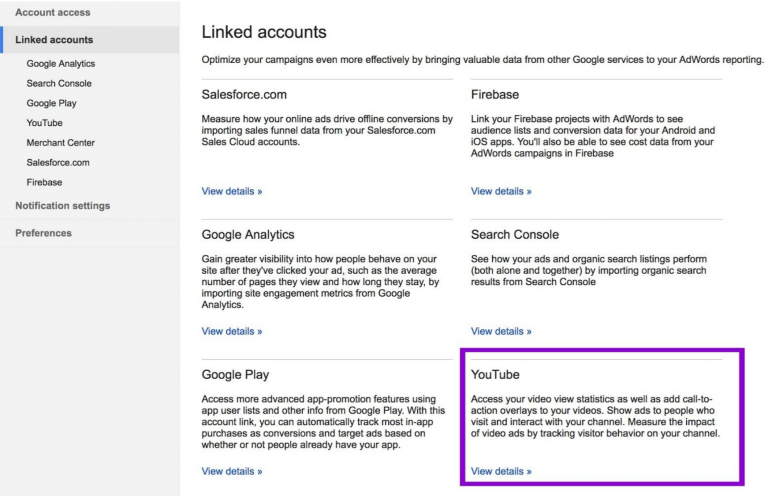Open Merchant Center in the sidebar
This screenshot has width=768, height=496.
coord(60,143)
